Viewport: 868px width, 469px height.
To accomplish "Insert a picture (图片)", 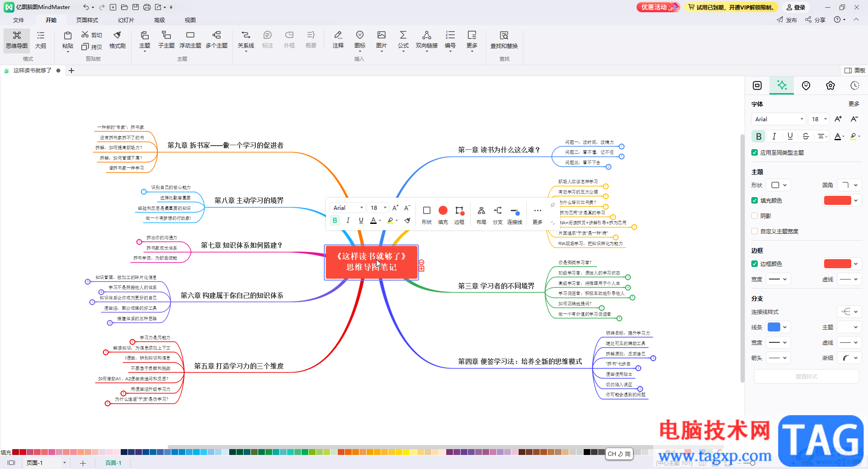I will [382, 40].
